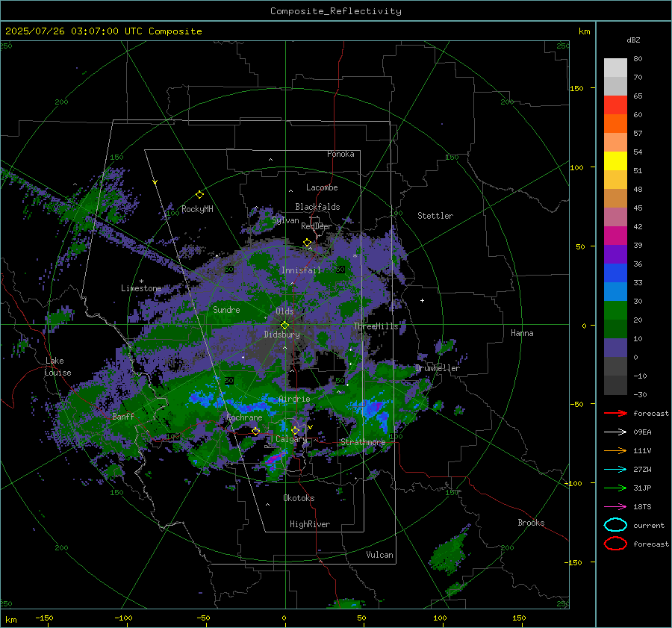Click the yellow radar site diamond at Didsbury
The height and width of the screenshot is (628, 672).
[284, 326]
